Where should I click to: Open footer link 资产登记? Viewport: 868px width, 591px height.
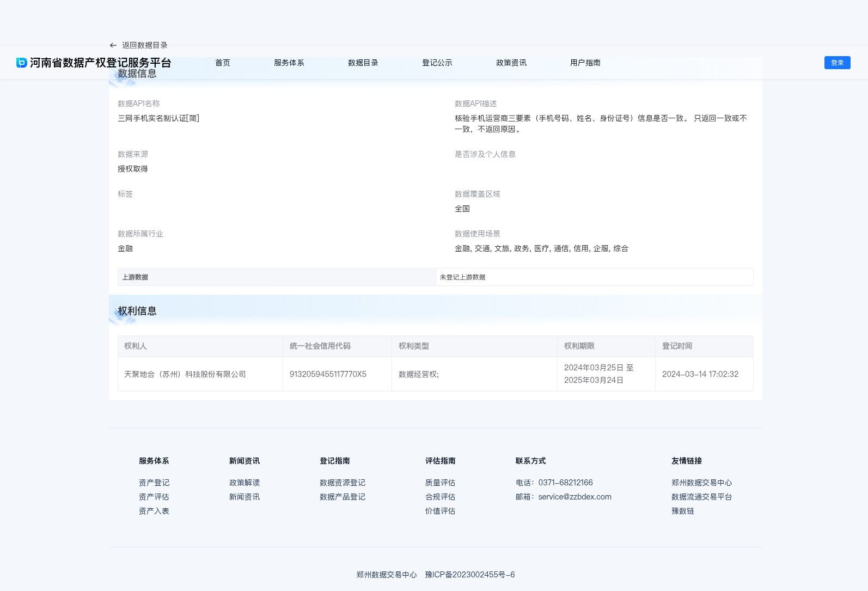point(154,483)
